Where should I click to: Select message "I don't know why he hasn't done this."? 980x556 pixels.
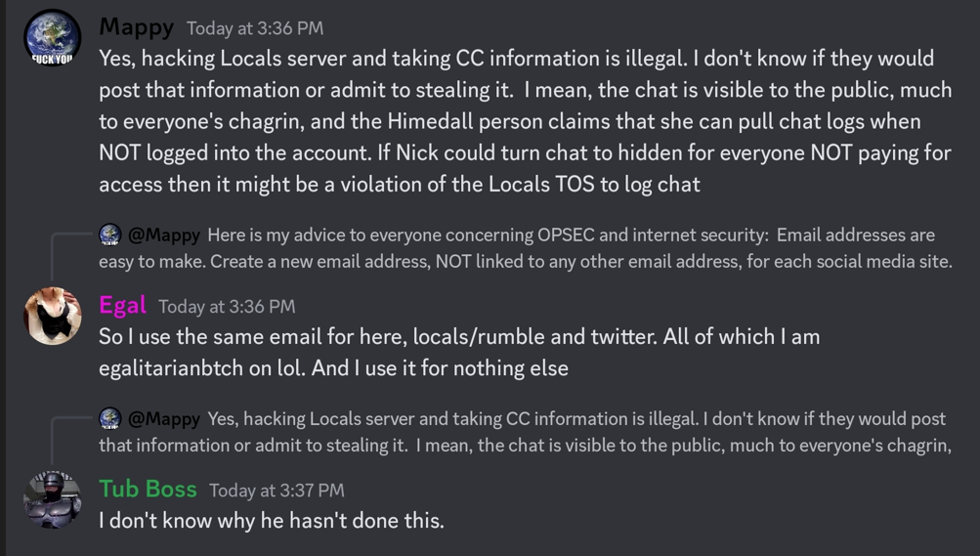pos(272,521)
